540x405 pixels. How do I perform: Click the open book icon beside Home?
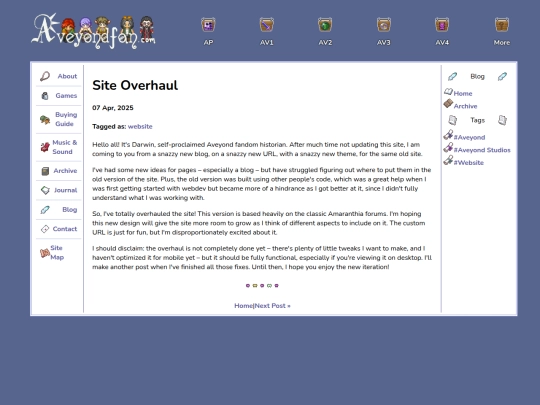[x=448, y=92]
